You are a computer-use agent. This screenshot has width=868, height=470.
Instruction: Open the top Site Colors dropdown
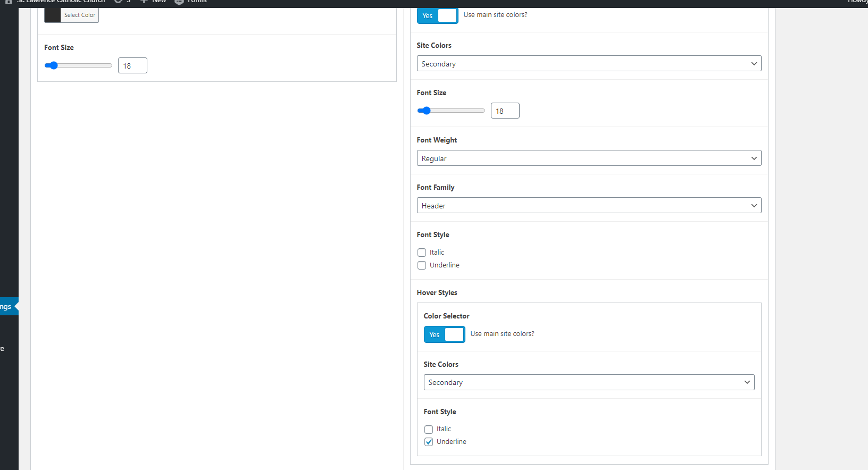point(589,64)
